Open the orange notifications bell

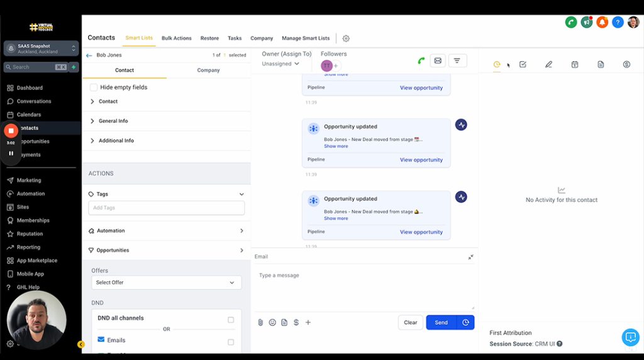tap(602, 22)
